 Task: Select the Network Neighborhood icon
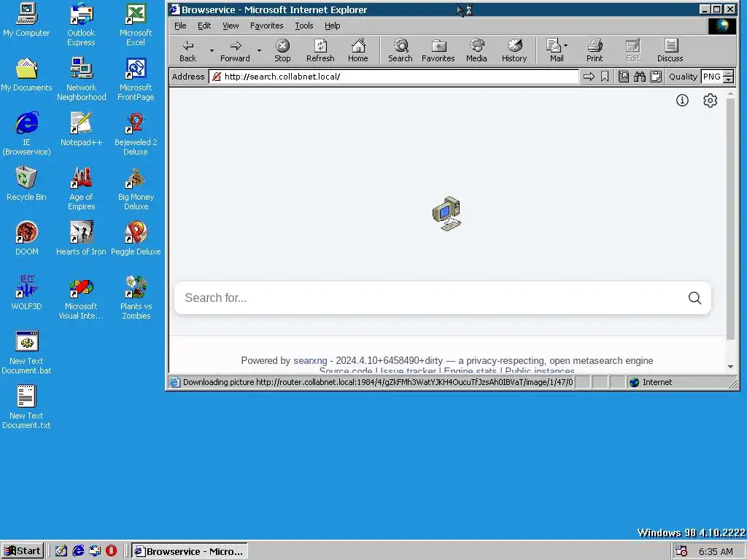click(82, 79)
